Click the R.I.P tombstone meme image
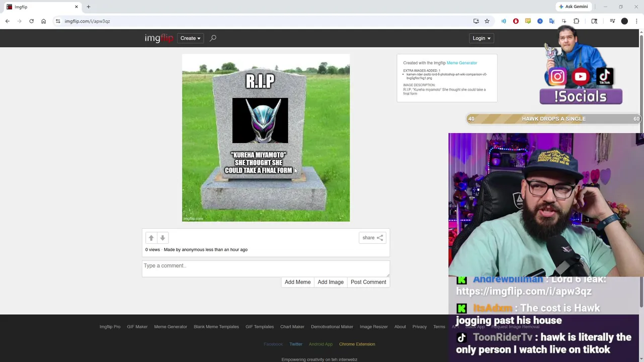 266,138
